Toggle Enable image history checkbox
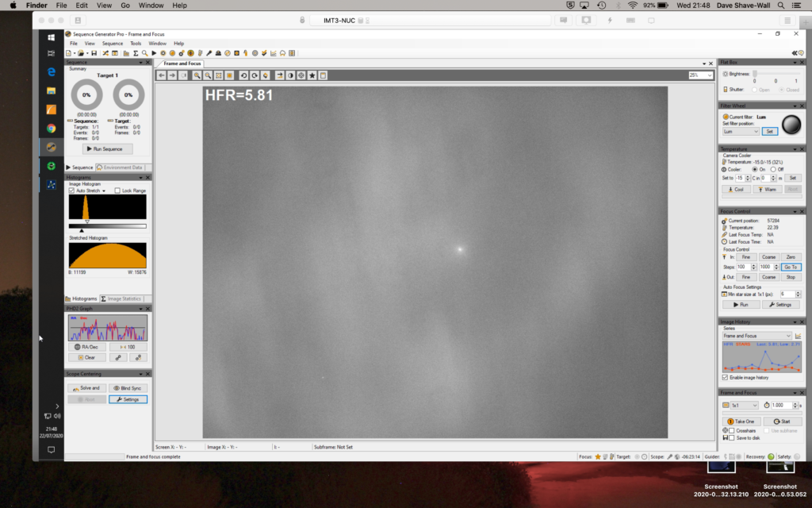 point(725,377)
